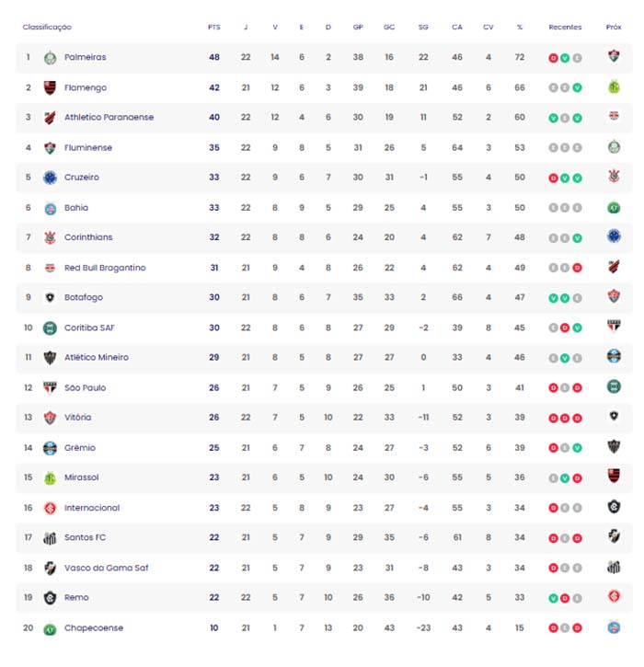The image size is (644, 667).
Task: Open the Flamengo team crest
Action: 50,87
